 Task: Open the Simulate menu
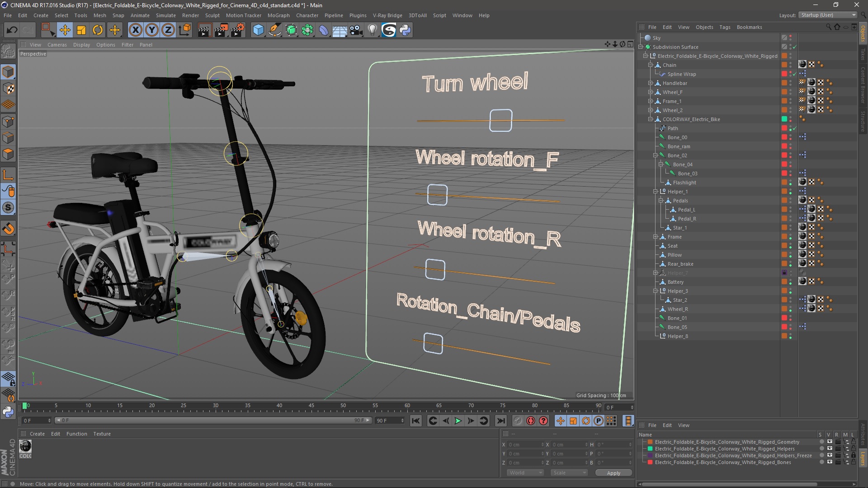(x=165, y=15)
